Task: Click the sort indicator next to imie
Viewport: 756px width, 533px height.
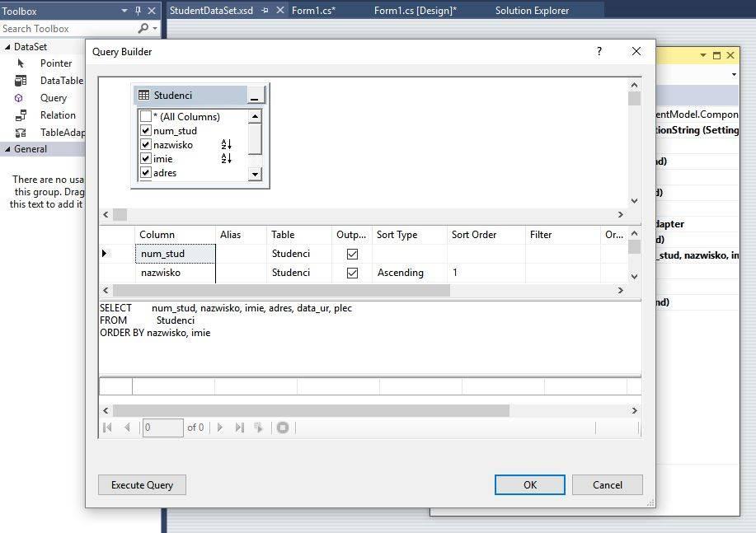Action: click(x=226, y=158)
